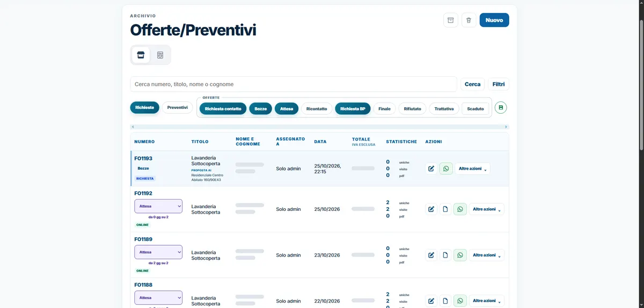644x308 pixels.
Task: Click the ONLINE tag on FO1189
Action: click(142, 271)
